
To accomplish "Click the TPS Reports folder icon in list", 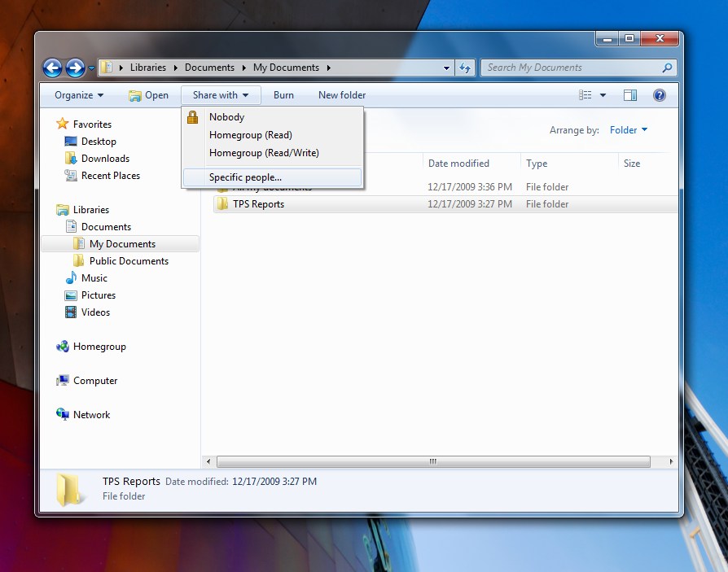I will click(x=222, y=203).
